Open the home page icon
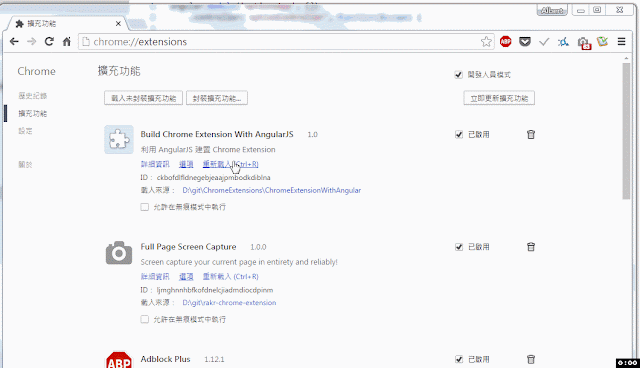The height and width of the screenshot is (368, 640). click(x=67, y=42)
